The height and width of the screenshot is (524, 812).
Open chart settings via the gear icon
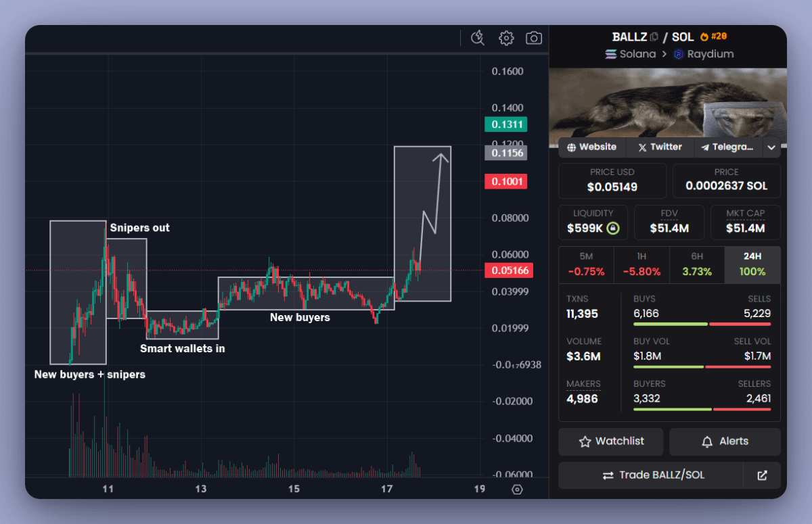(x=506, y=38)
